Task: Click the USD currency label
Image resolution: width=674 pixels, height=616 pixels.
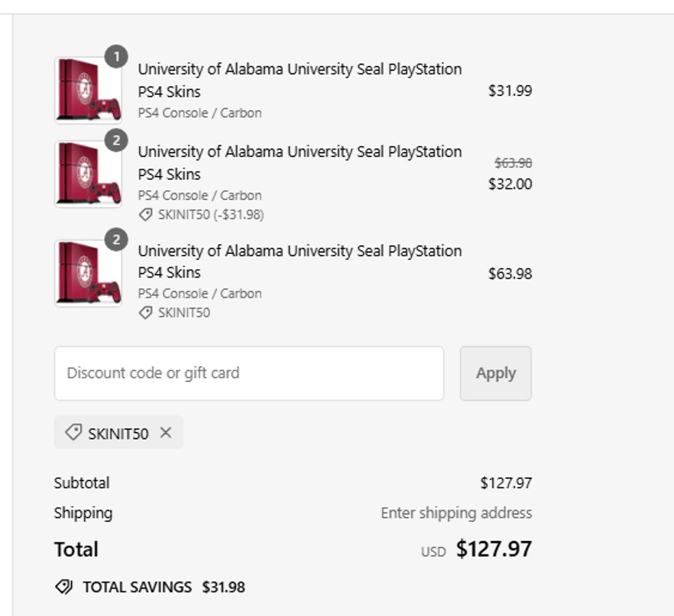Action: coord(433,552)
